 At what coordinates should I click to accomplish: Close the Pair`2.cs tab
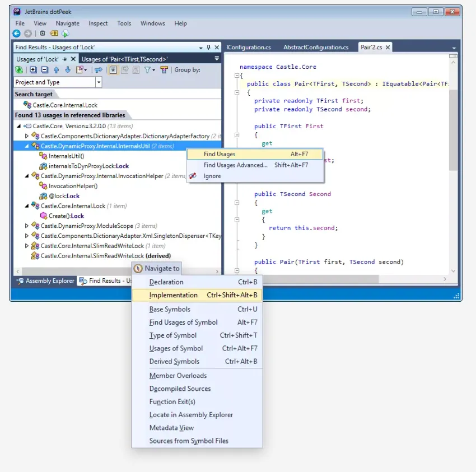coord(388,48)
